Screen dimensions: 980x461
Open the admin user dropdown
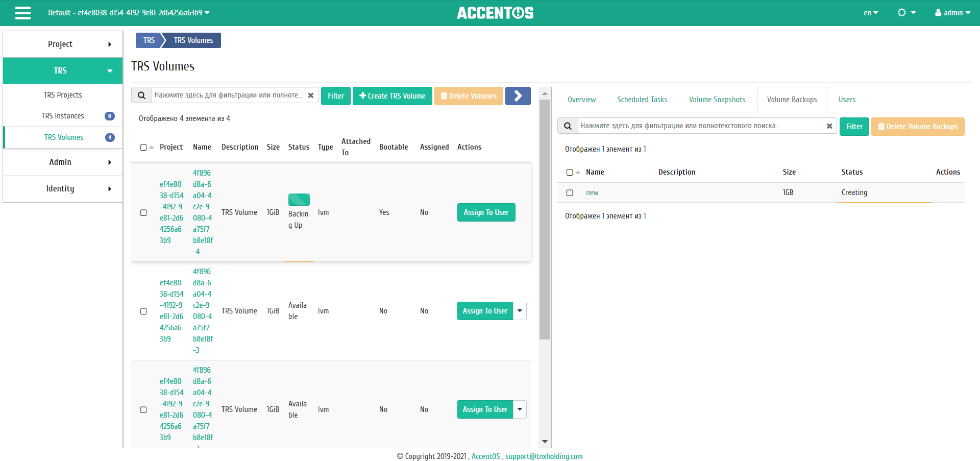[x=952, y=13]
